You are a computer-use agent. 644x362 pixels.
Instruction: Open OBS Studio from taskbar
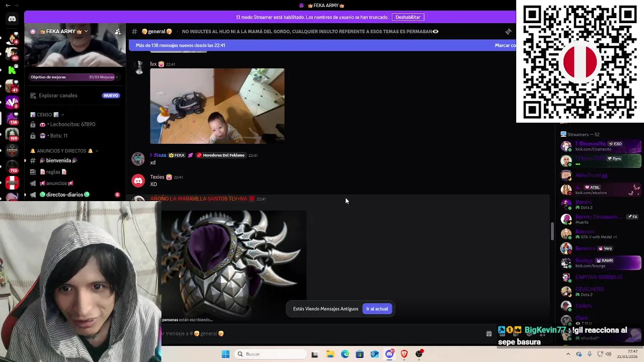click(x=419, y=354)
